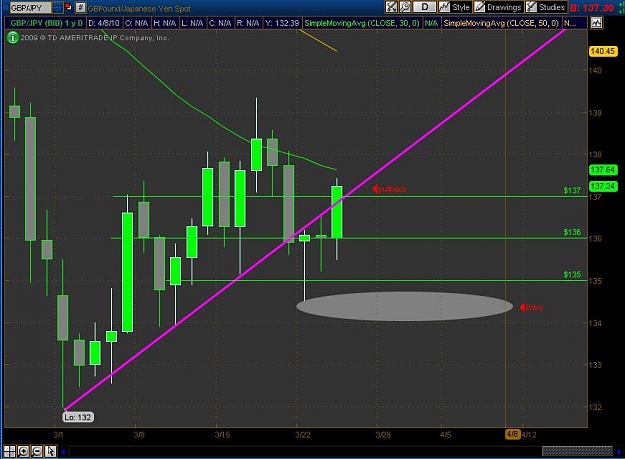Open the Studies menu

pos(546,7)
